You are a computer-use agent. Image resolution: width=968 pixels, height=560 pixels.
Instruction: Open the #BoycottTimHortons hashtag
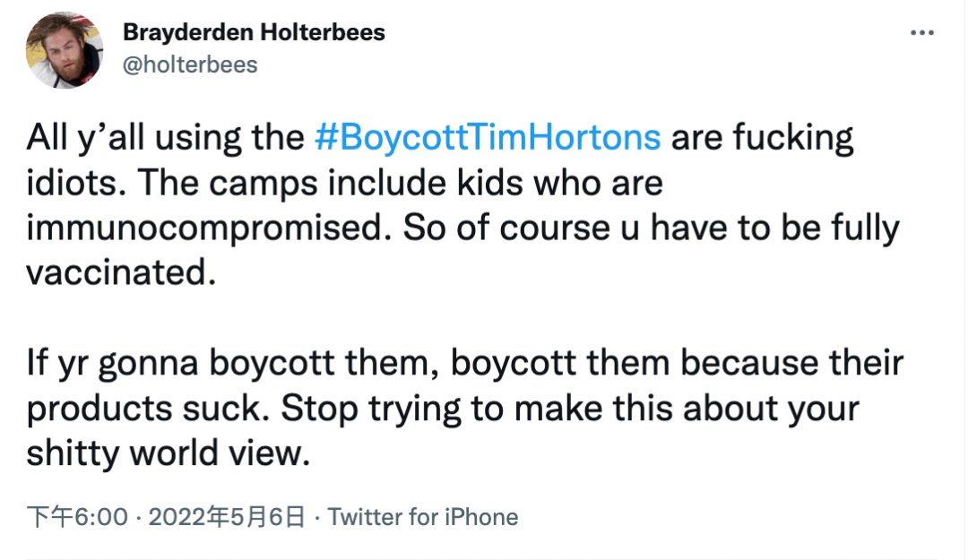(x=488, y=137)
